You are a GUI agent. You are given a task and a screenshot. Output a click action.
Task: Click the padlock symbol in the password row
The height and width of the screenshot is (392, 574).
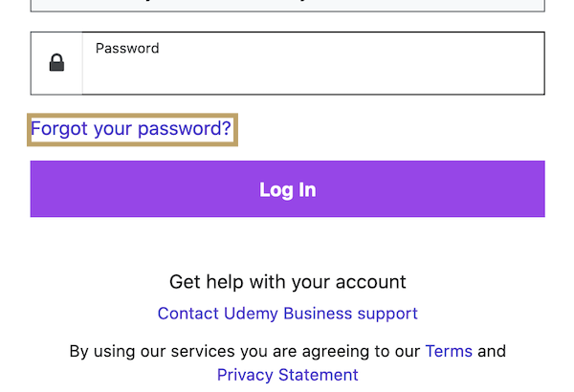pyautogui.click(x=56, y=64)
